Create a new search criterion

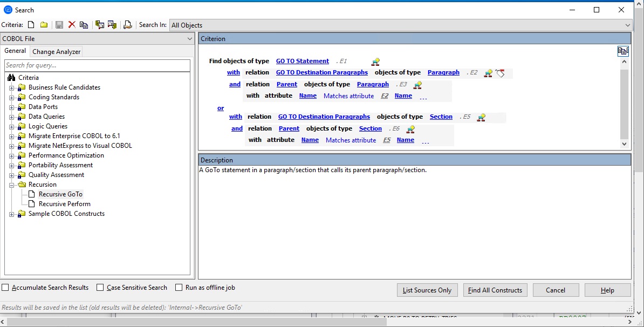click(x=32, y=24)
